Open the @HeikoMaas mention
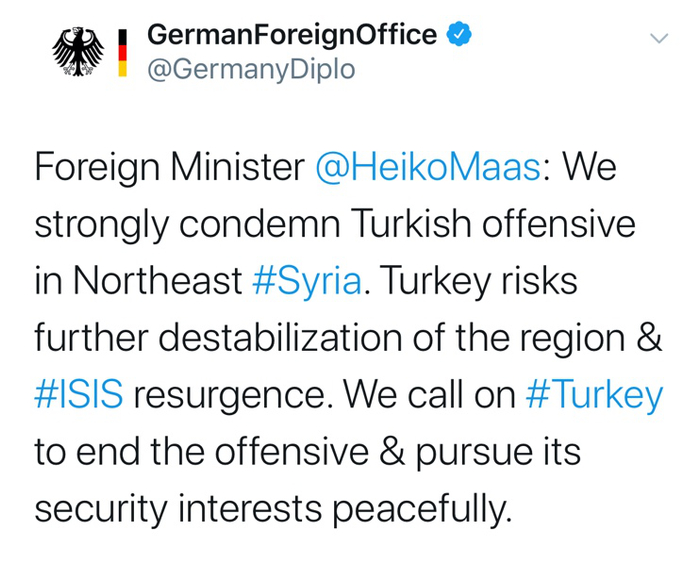This screenshot has height=564, width=700. [428, 167]
